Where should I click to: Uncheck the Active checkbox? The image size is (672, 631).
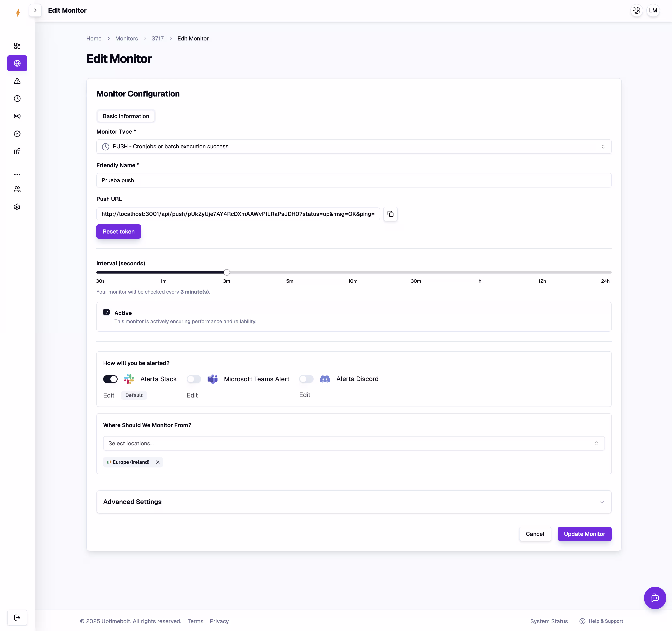coord(106,312)
